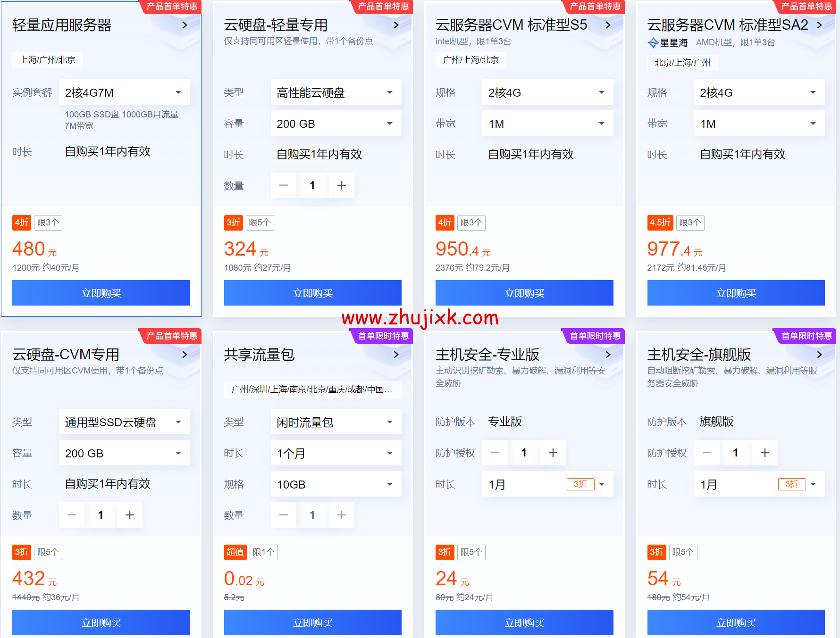Increase 云硬盘-轻量专用 quantity with plus
The height and width of the screenshot is (638, 840).
(x=341, y=185)
